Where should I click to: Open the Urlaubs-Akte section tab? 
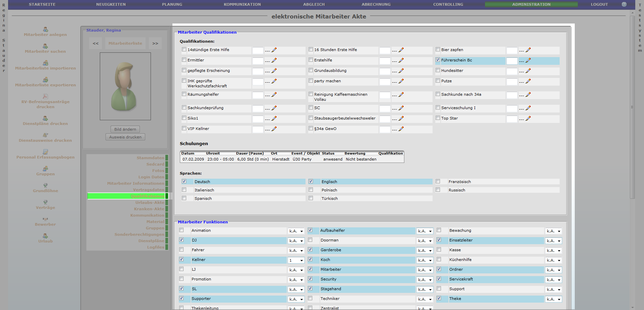coord(127,203)
